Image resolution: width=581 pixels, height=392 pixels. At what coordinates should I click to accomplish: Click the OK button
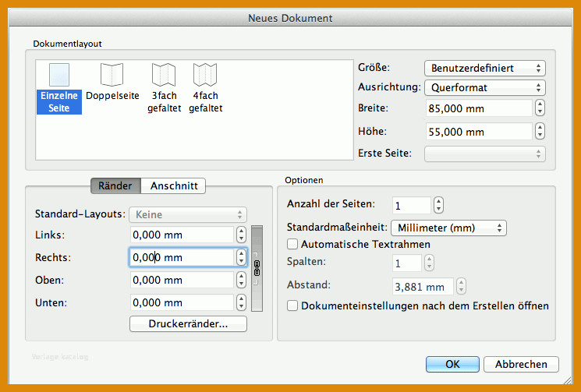point(452,364)
